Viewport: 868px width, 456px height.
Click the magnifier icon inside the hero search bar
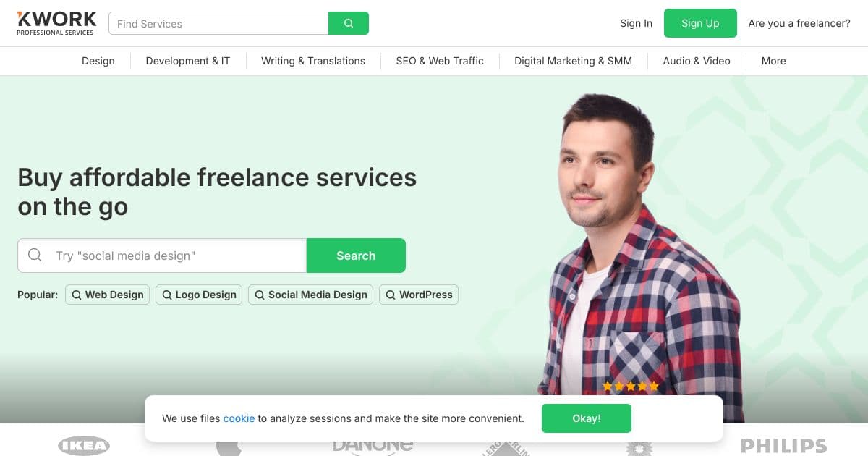35,255
